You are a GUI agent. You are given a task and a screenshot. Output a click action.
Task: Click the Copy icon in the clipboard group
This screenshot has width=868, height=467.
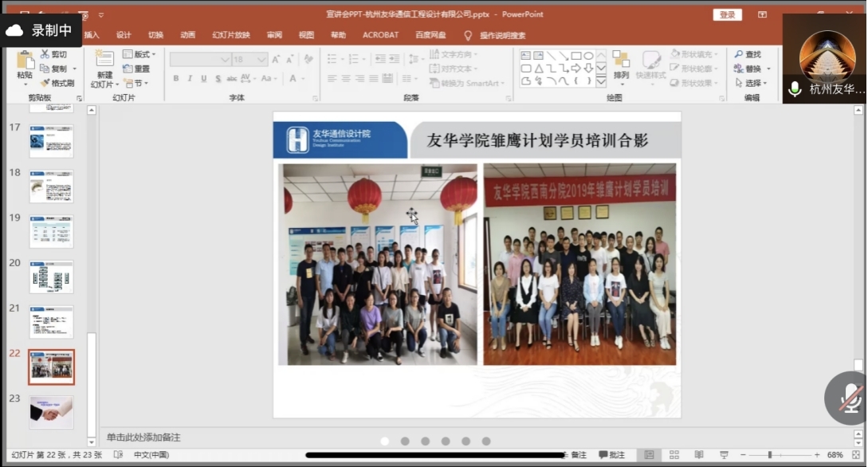pyautogui.click(x=45, y=69)
